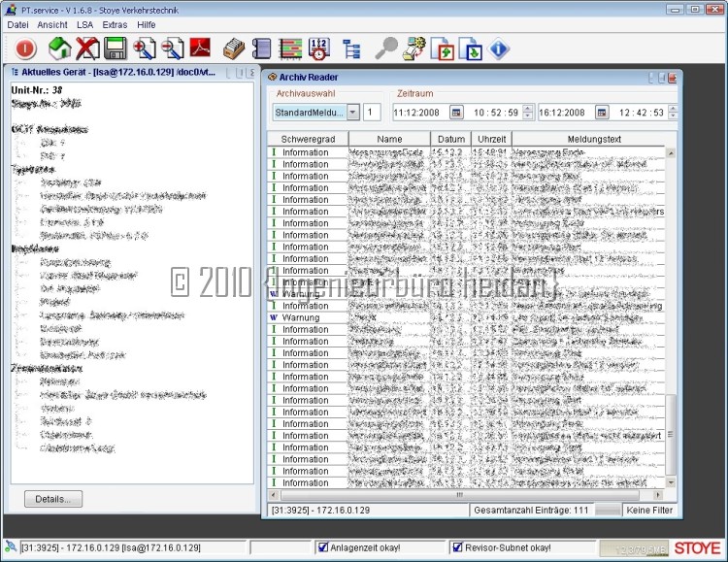
Task: Increase the start time 10:52:59 spinner
Action: coord(527,109)
